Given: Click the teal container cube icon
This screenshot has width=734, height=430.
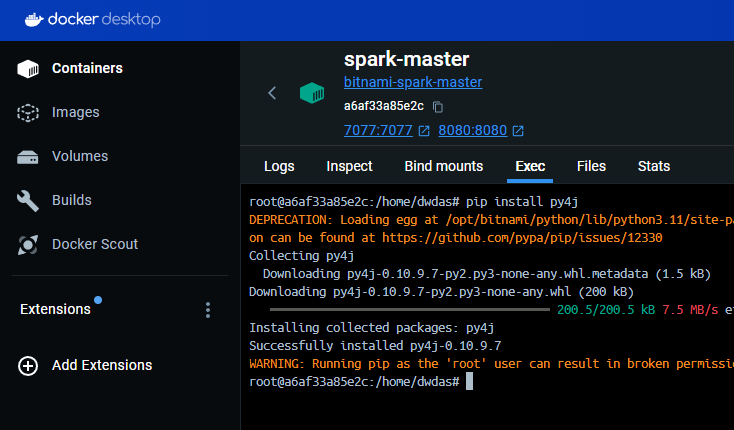Looking at the screenshot, I should click(x=312, y=93).
